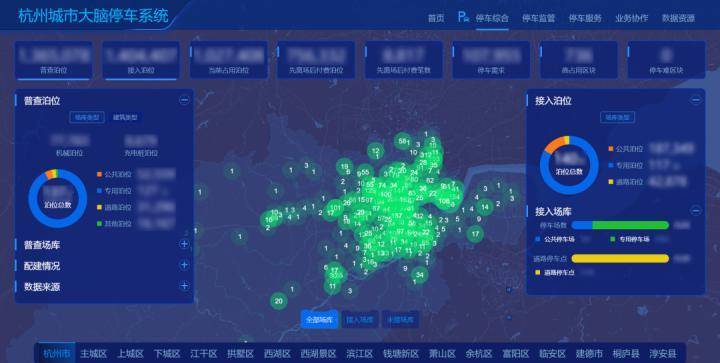Image resolution: width=720 pixels, height=363 pixels.
Task: Select 桐庐县 district
Action: tap(626, 354)
